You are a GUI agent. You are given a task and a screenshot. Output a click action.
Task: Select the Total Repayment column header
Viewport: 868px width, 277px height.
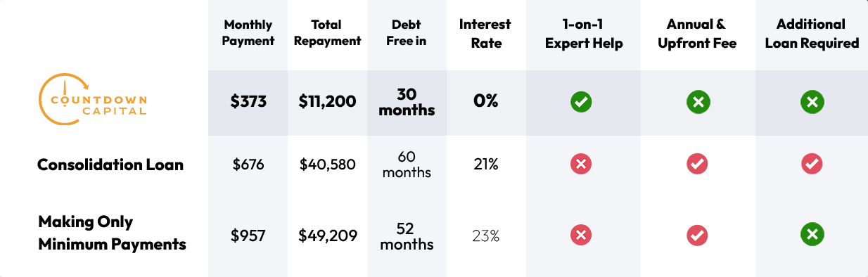[x=328, y=33]
